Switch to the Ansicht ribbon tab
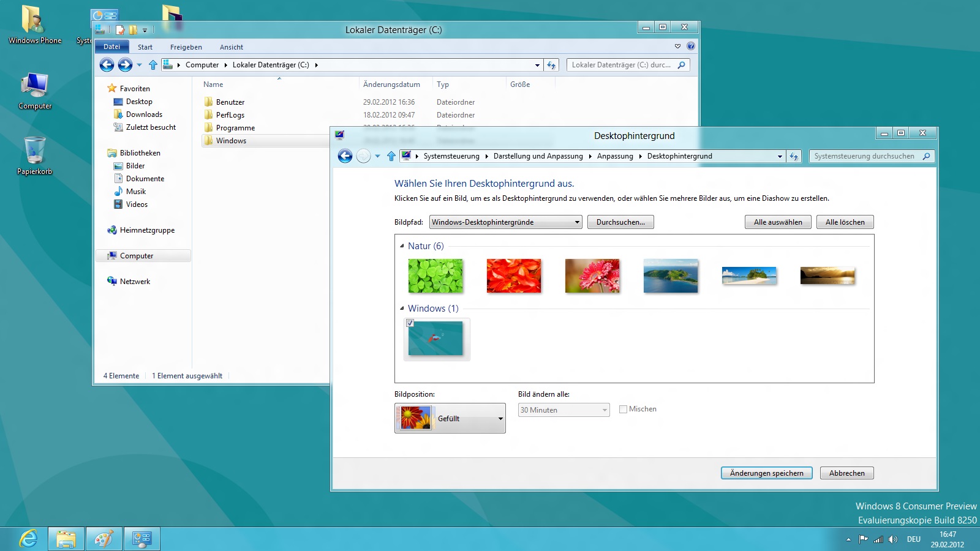This screenshot has width=980, height=551. [x=232, y=47]
